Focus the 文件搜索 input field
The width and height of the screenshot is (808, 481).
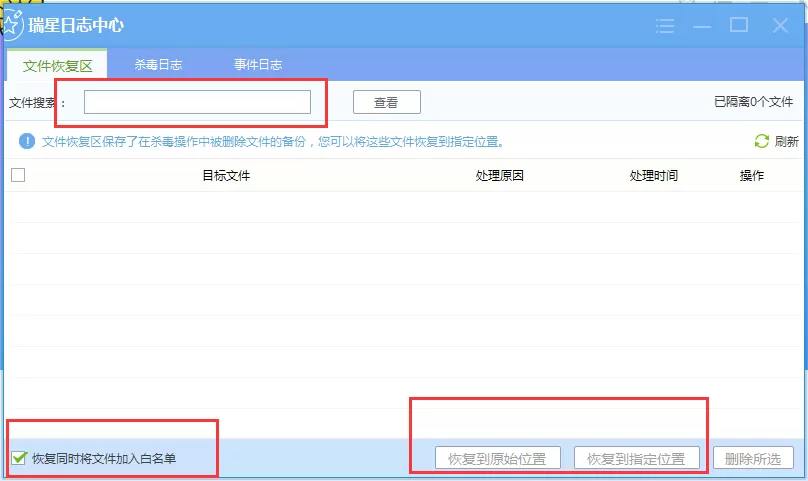tap(197, 102)
